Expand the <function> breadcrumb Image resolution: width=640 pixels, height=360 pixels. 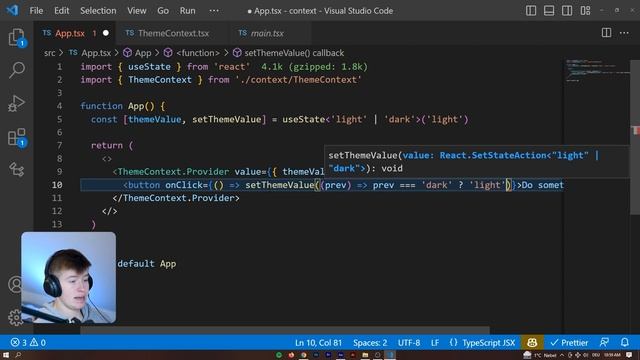[x=192, y=53]
